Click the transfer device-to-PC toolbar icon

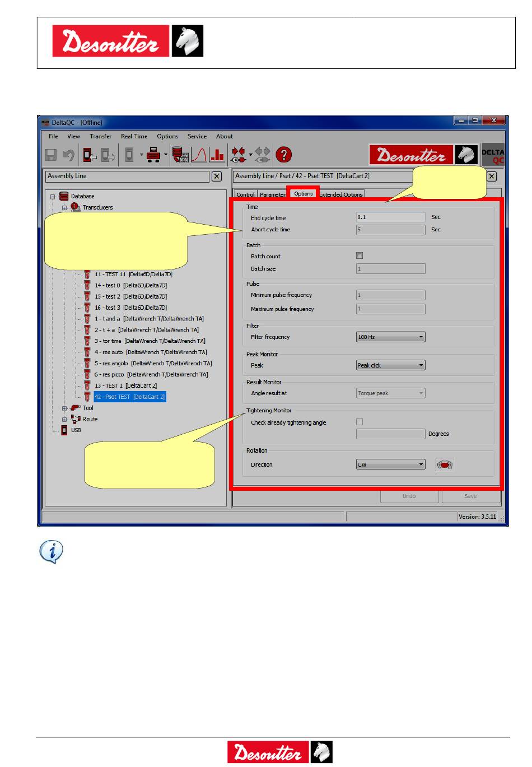coord(108,155)
